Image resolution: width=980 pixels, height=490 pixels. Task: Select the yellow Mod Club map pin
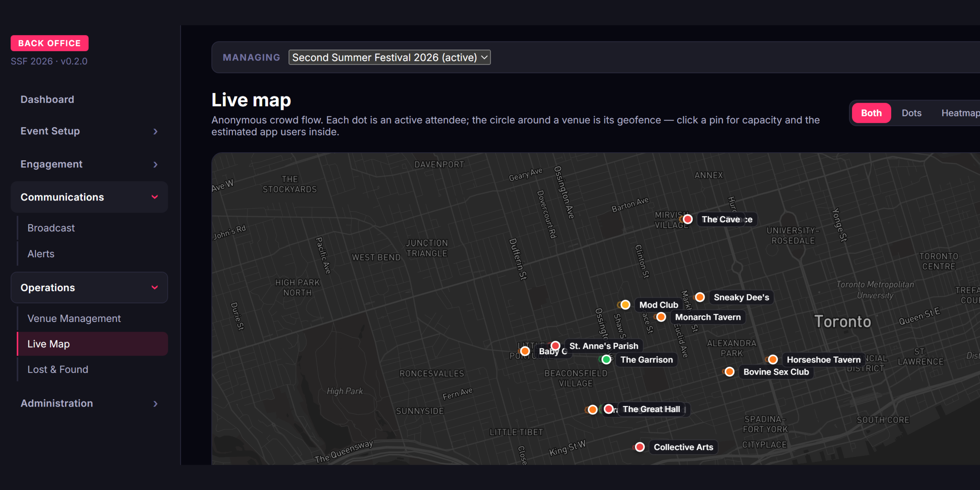625,305
